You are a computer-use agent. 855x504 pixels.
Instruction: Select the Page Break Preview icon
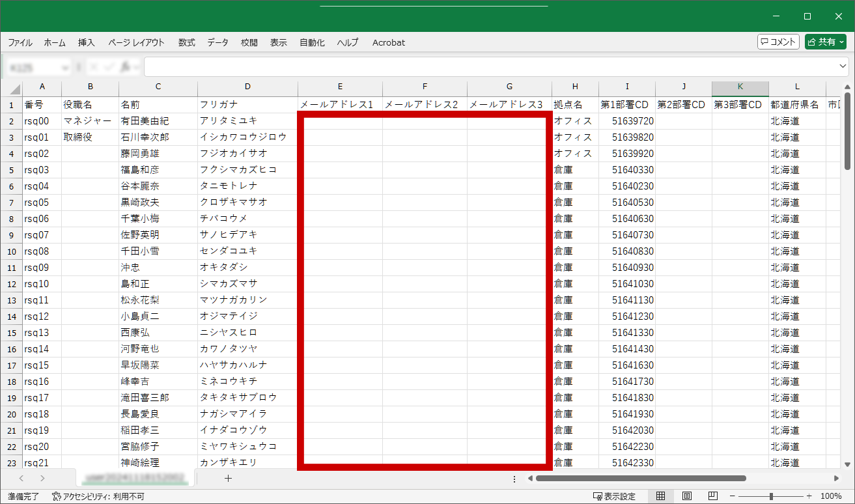pos(712,496)
